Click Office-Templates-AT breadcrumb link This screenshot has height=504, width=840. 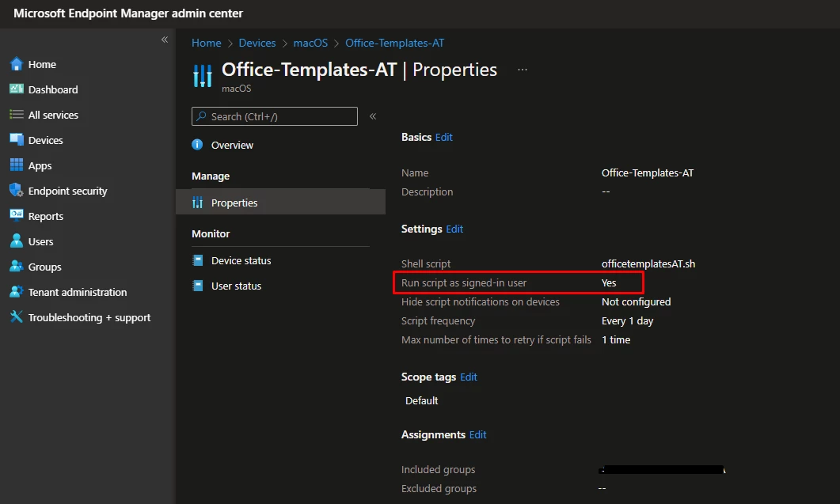point(394,43)
